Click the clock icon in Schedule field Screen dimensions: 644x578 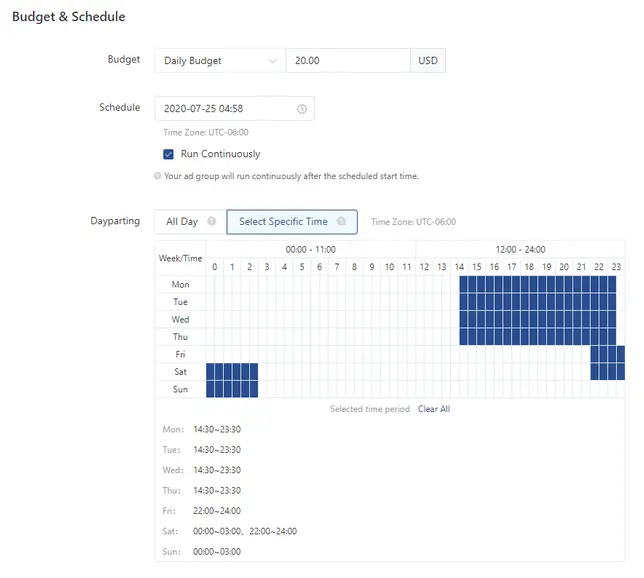pyautogui.click(x=302, y=108)
